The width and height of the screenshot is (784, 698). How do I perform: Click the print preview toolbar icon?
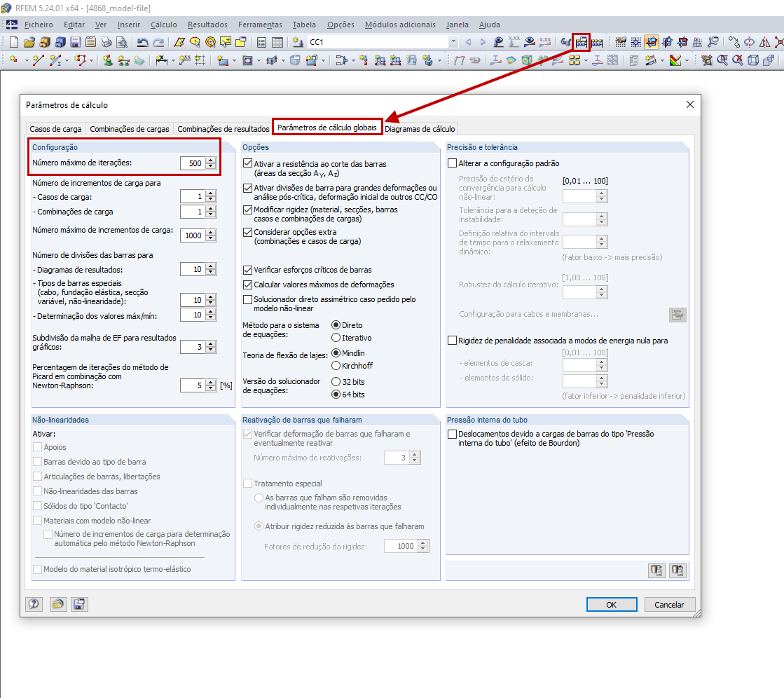(x=121, y=43)
